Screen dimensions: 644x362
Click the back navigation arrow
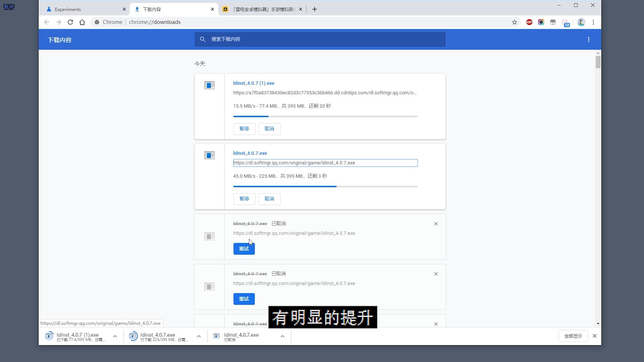[x=47, y=22]
